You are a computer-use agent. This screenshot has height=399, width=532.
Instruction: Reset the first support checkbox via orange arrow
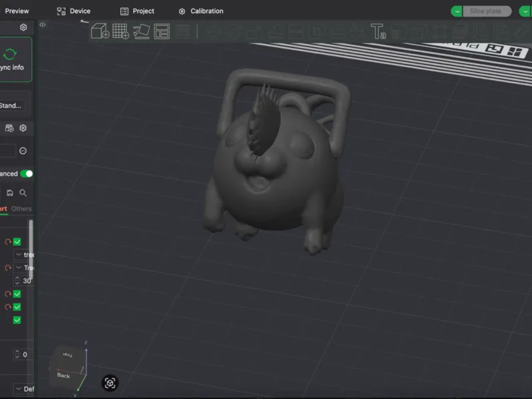[x=8, y=241]
